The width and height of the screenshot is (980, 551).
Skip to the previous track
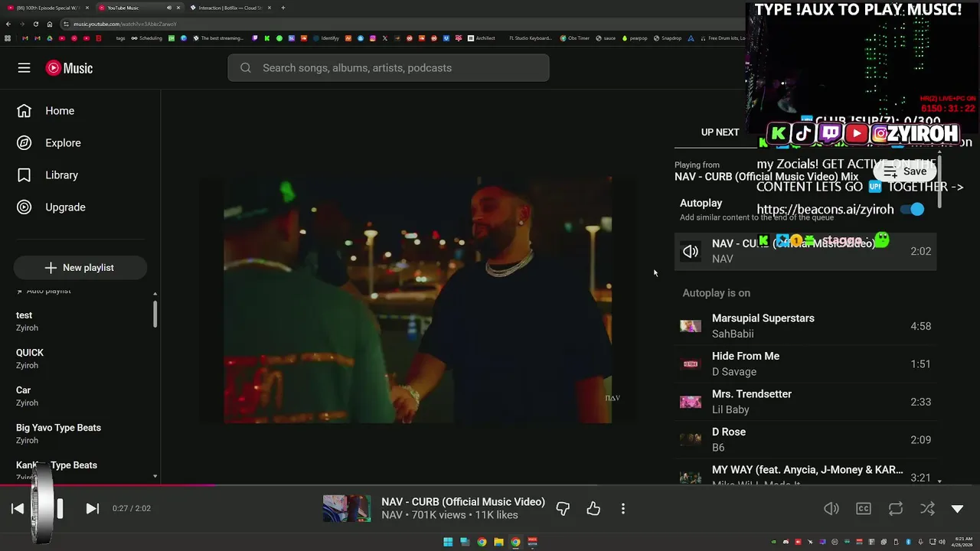[x=18, y=509]
